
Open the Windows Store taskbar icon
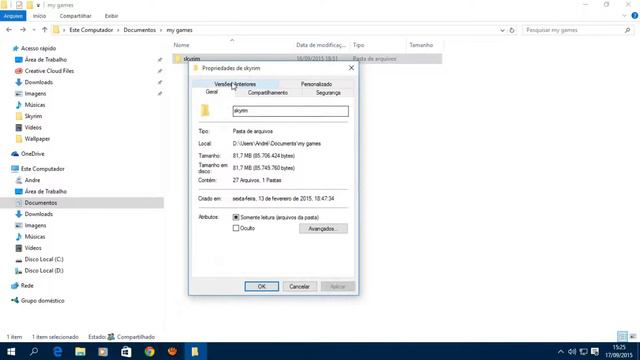126,351
